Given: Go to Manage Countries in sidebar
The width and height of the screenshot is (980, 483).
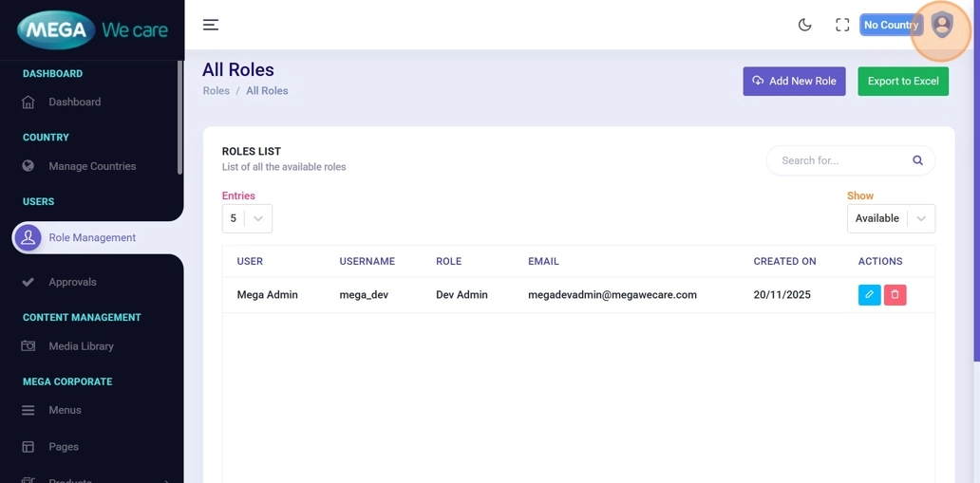Looking at the screenshot, I should 92,166.
